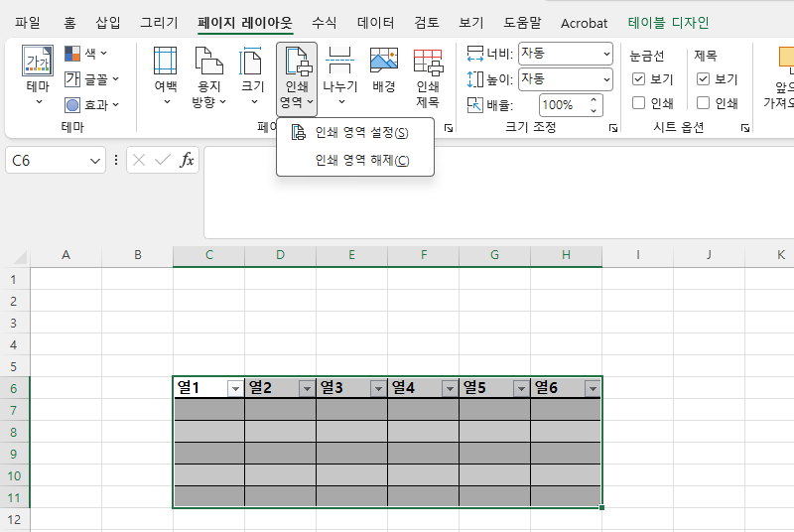Image resolution: width=794 pixels, height=532 pixels.
Task: Switch to the 테이블 디자인 tab
Action: coord(668,22)
